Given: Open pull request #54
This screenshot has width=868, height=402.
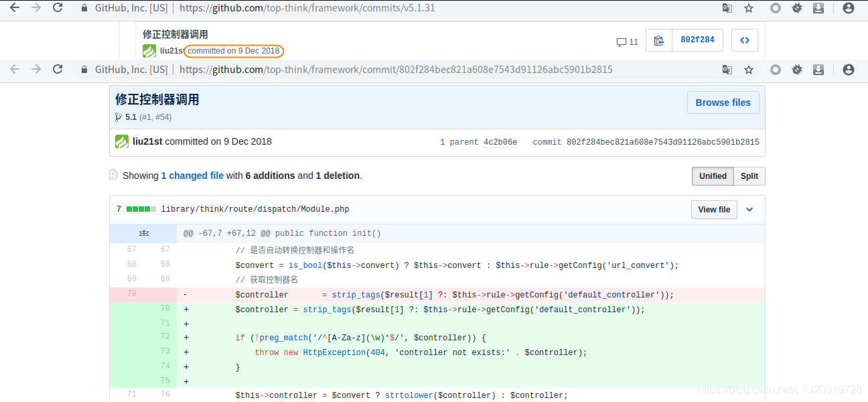Looking at the screenshot, I should [x=162, y=117].
